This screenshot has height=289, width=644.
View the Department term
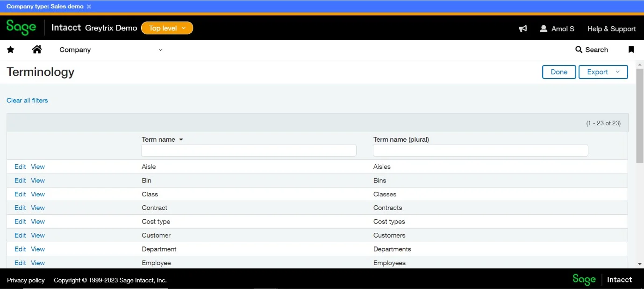[38, 249]
